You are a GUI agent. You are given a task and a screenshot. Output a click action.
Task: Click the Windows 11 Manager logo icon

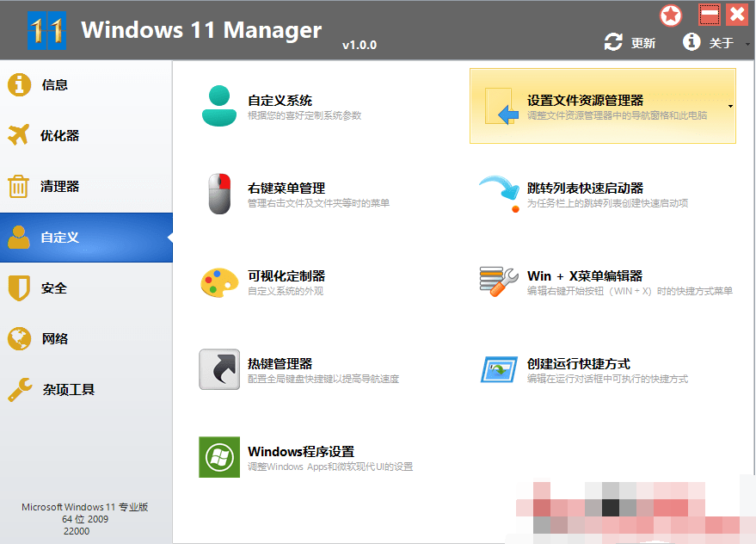point(46,31)
